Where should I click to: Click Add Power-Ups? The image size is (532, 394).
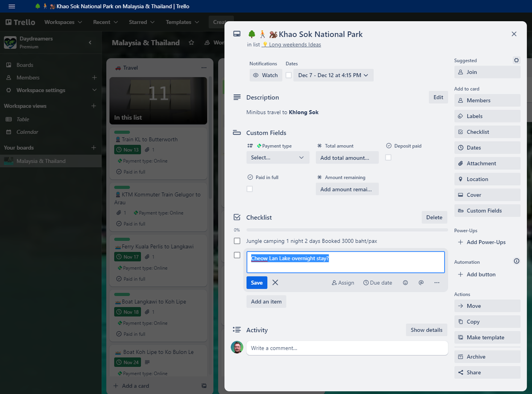coord(482,242)
